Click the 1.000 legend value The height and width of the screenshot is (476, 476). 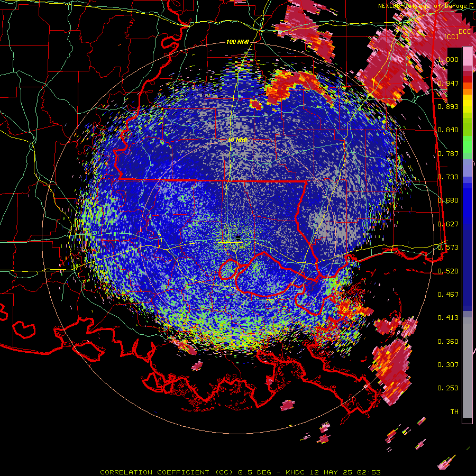point(448,59)
